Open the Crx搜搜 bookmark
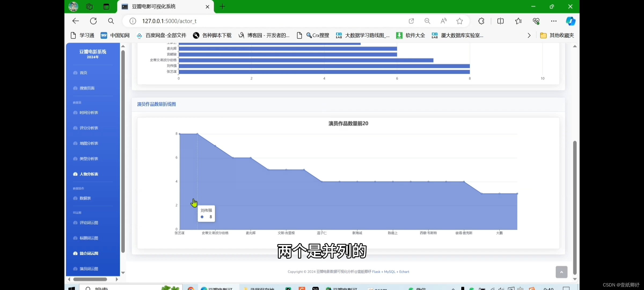 coord(313,35)
